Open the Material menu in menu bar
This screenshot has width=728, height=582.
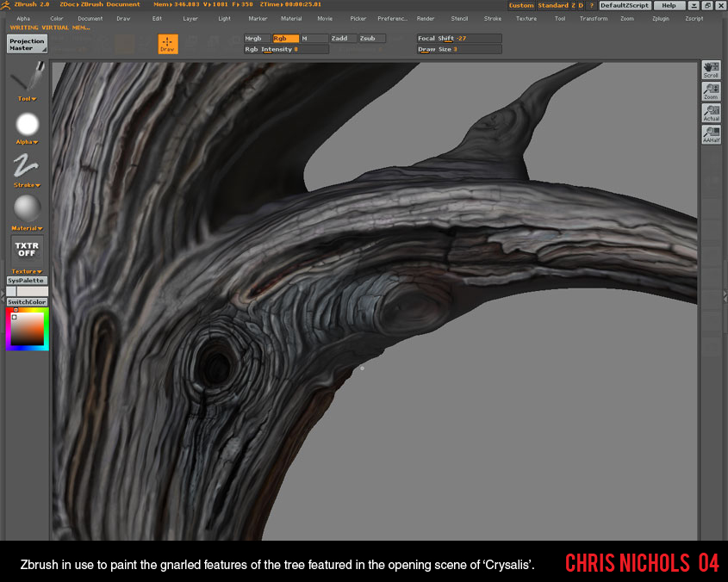point(291,19)
